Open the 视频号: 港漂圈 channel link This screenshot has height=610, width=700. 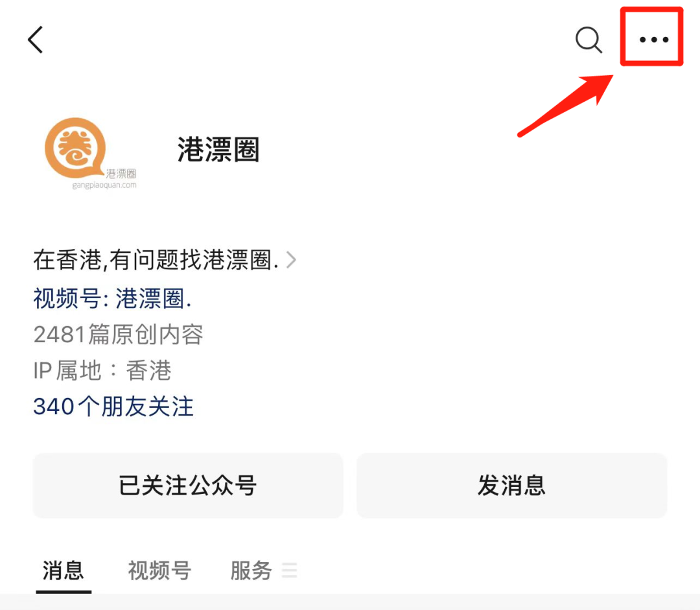pyautogui.click(x=113, y=298)
